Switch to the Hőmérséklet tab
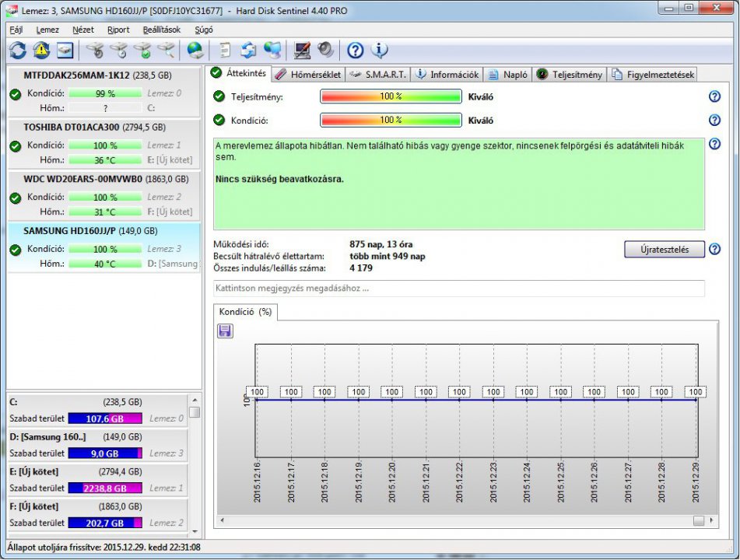740x560 pixels. pos(308,75)
